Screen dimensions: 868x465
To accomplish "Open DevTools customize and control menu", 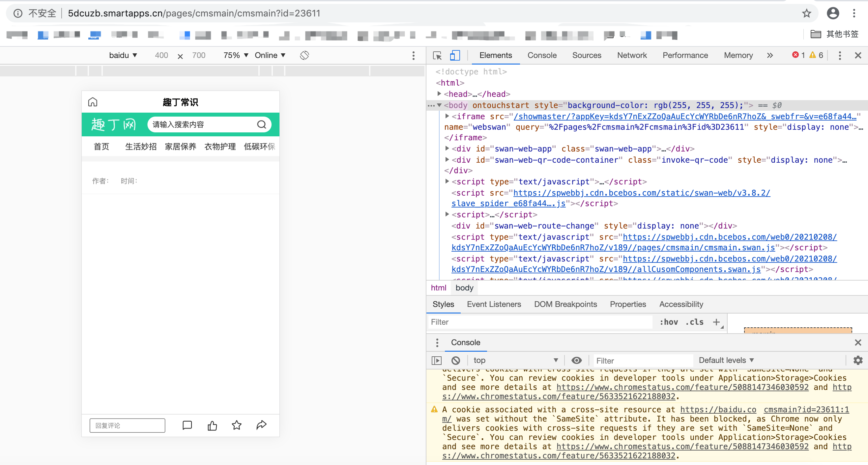I will (840, 56).
